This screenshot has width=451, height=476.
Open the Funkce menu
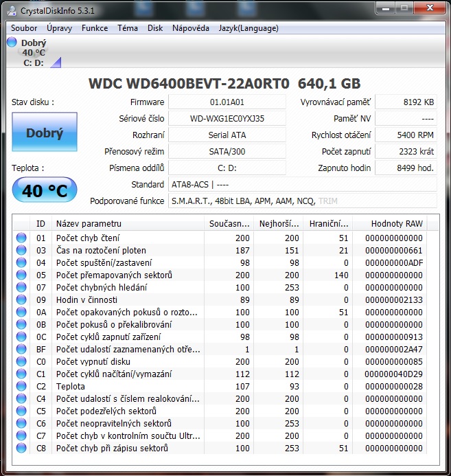[95, 28]
